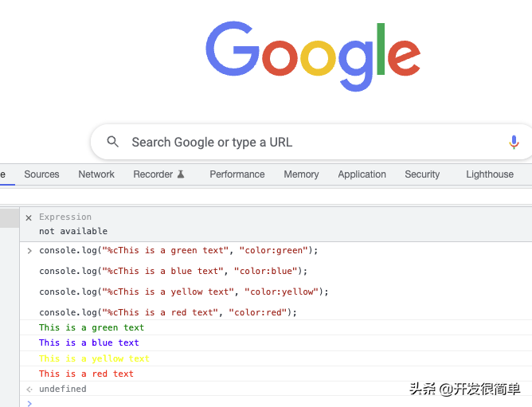
Task: Click the undefined return arrow icon
Action: pyautogui.click(x=29, y=389)
